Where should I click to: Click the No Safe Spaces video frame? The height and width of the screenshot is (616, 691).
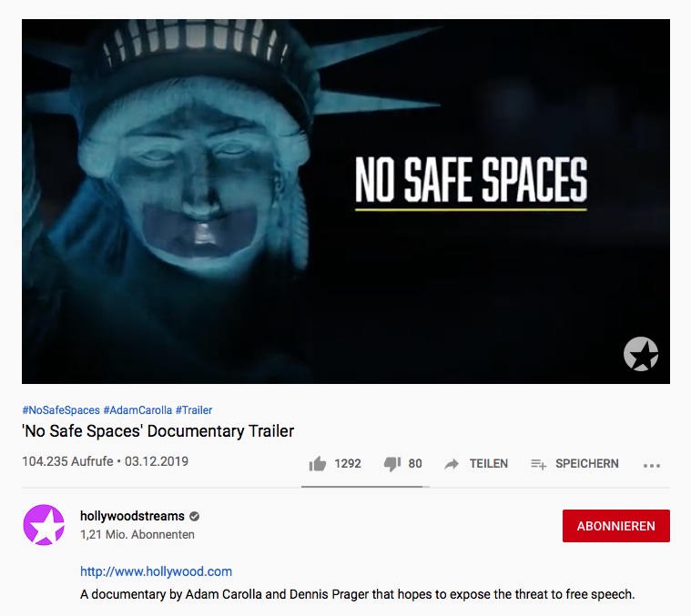[346, 201]
